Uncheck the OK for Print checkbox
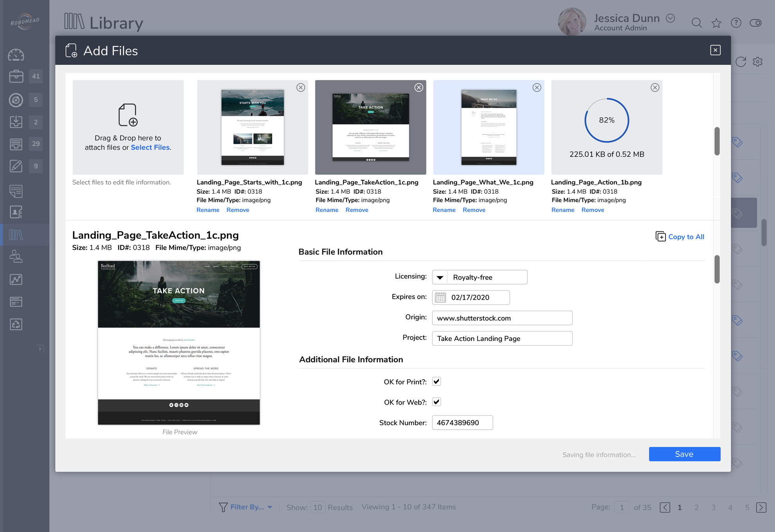 point(437,382)
